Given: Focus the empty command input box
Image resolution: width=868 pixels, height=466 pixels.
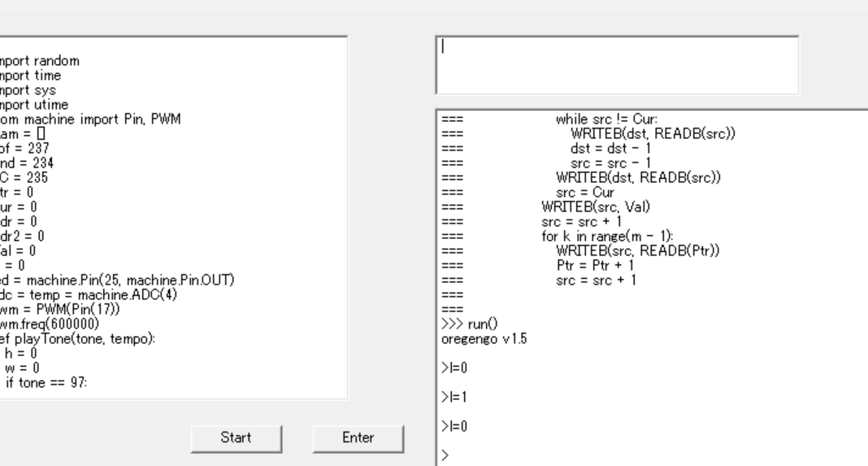Looking at the screenshot, I should pos(616,65).
